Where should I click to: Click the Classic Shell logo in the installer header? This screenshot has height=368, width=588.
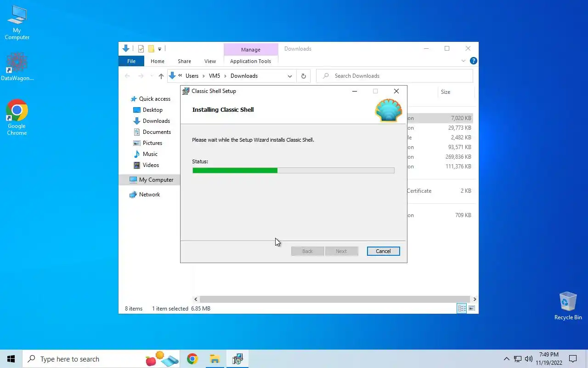(389, 110)
